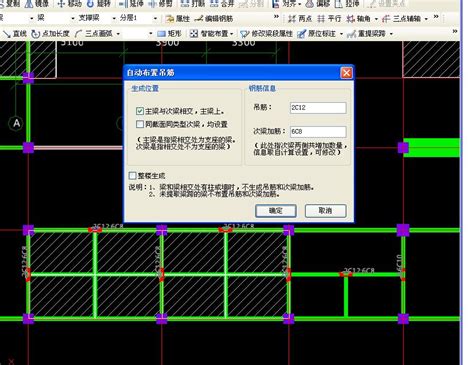The image size is (474, 365).
Task: Enable 整楼生成 checkbox
Action: pos(132,175)
